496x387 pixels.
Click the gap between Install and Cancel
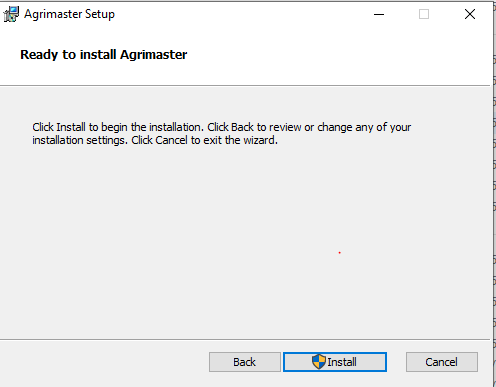[396, 362]
